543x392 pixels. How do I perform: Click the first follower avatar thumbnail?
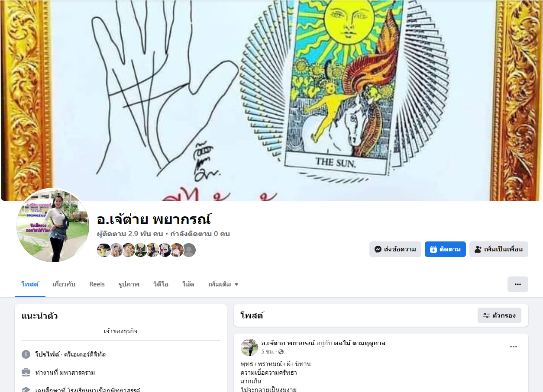coord(103,250)
